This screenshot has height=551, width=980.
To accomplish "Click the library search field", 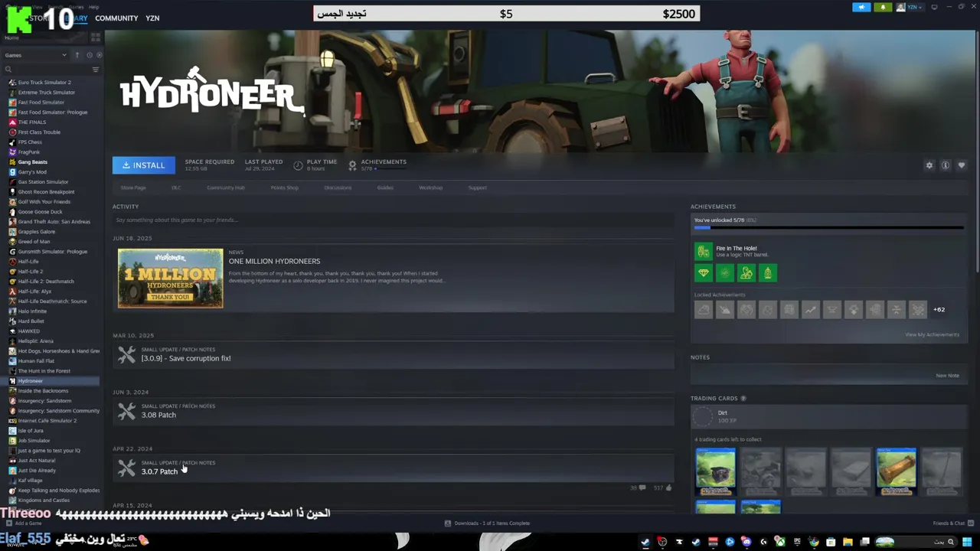I will click(x=47, y=70).
